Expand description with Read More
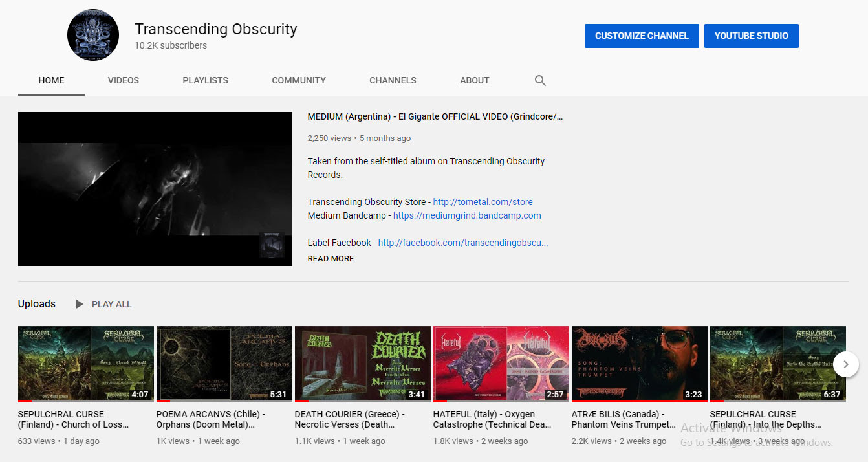 coord(331,258)
